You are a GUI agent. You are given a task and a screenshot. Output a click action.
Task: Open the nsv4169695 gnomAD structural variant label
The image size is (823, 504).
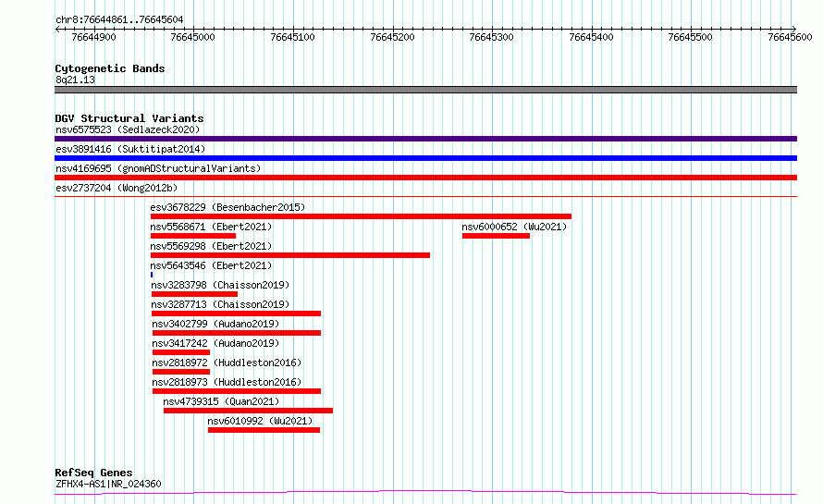pos(158,168)
